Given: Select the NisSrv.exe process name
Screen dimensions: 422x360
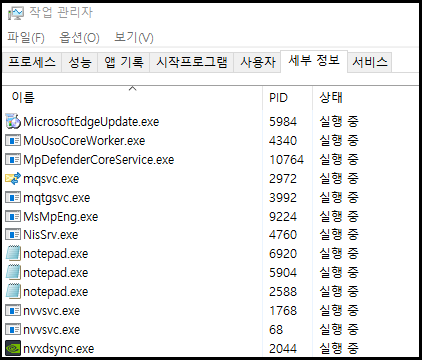Looking at the screenshot, I should point(51,235).
